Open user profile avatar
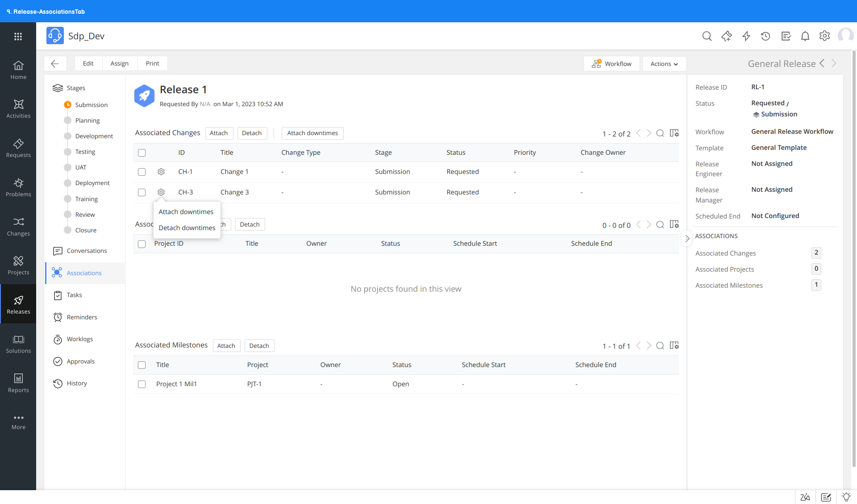The image size is (857, 504). [x=845, y=36]
